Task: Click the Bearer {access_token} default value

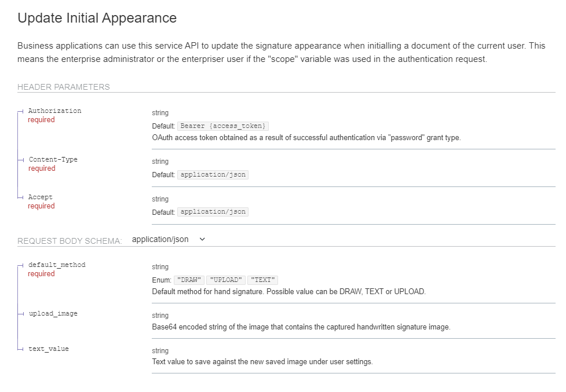Action: [223, 126]
